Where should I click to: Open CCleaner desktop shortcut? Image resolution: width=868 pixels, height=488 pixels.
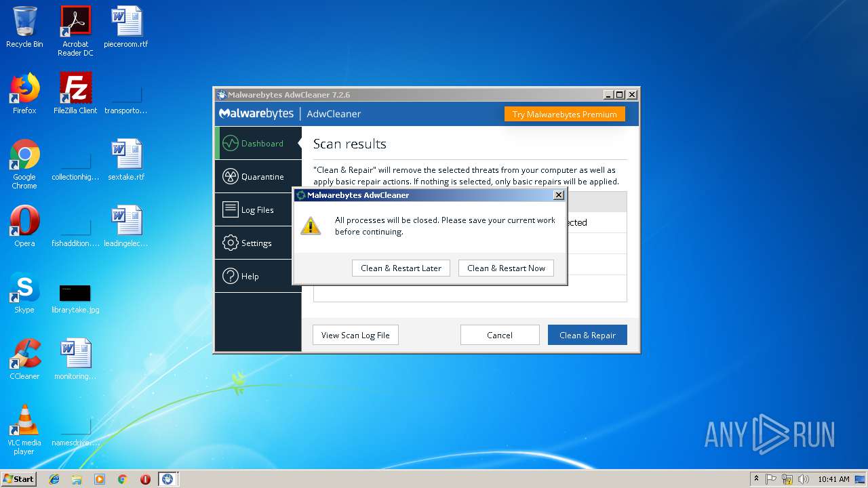tap(24, 359)
